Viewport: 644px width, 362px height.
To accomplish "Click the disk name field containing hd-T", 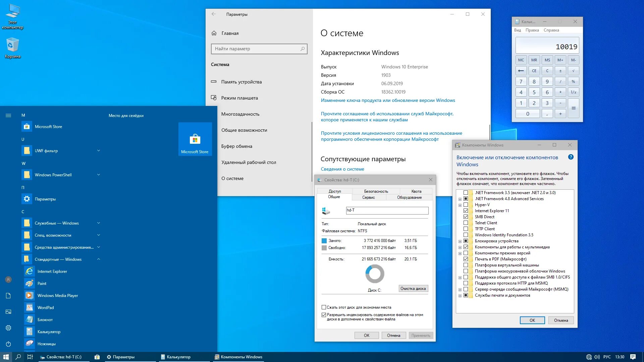I will [387, 210].
